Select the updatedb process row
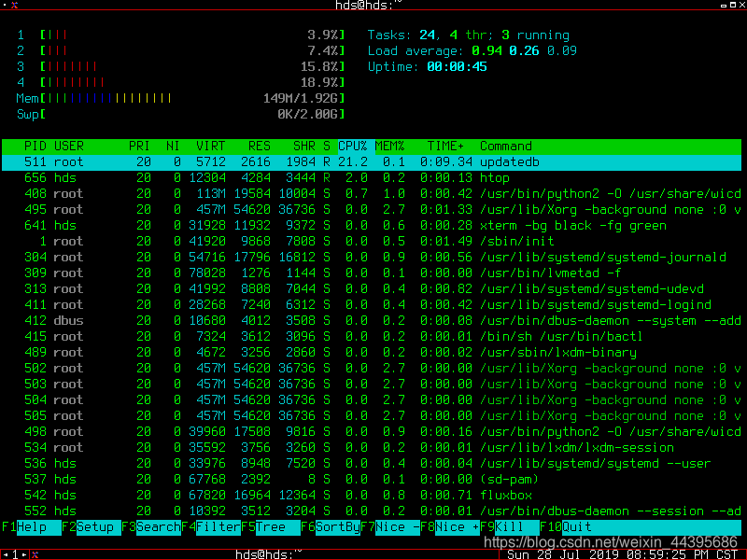Image resolution: width=747 pixels, height=560 pixels. 372,162
